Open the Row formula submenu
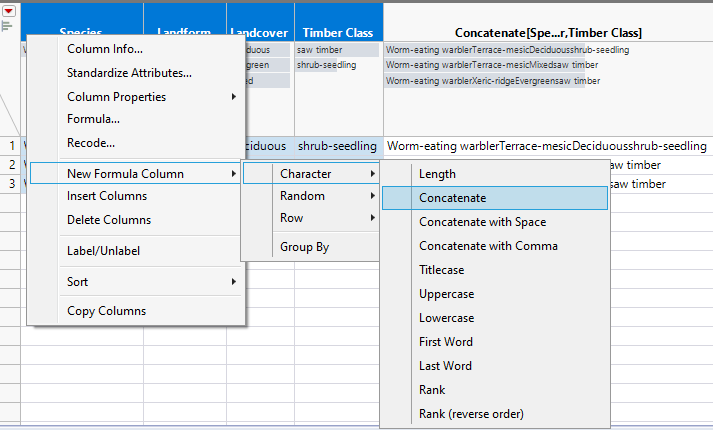This screenshot has width=713, height=430. (x=291, y=218)
